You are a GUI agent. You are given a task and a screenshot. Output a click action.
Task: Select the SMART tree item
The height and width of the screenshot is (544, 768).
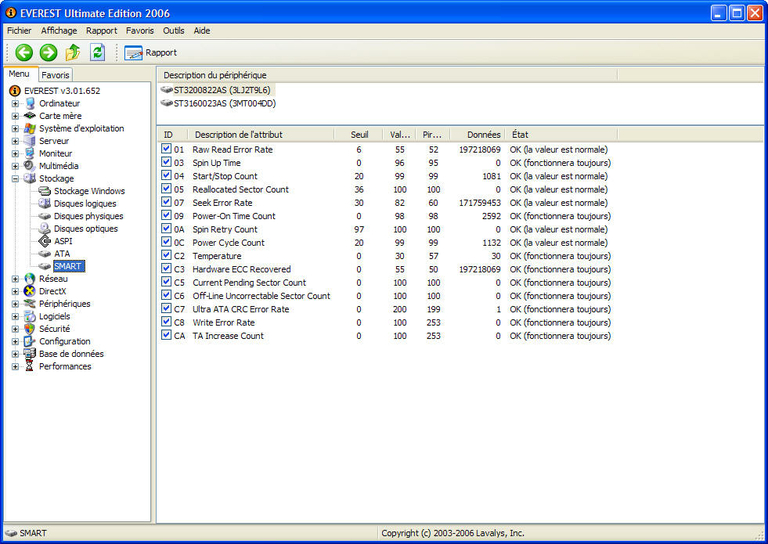(68, 266)
